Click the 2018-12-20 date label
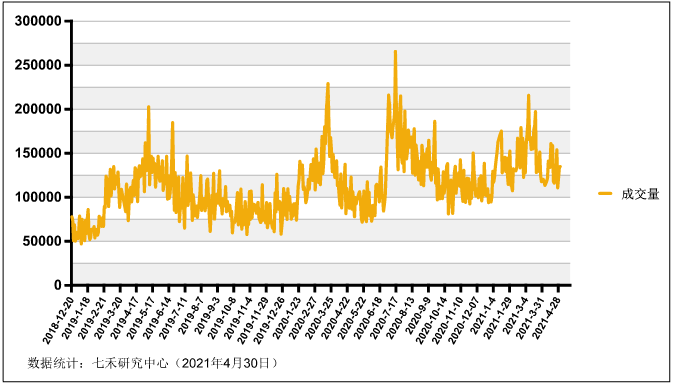The image size is (673, 385). tap(58, 319)
